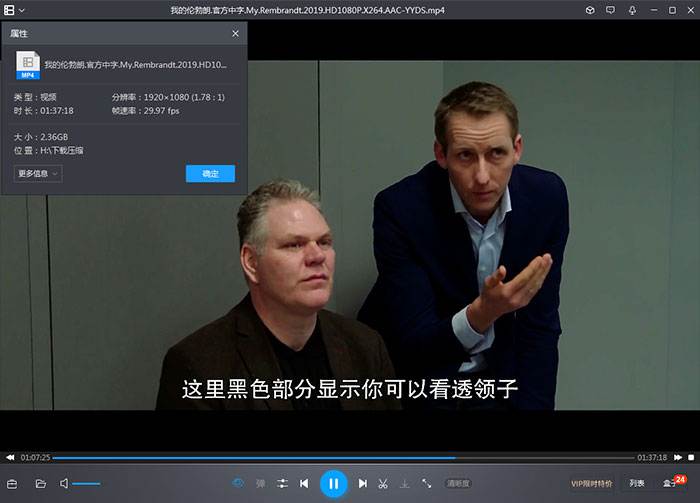Screen dimensions: 700x503
Task: Click the download arrow icon
Action: coord(404,483)
